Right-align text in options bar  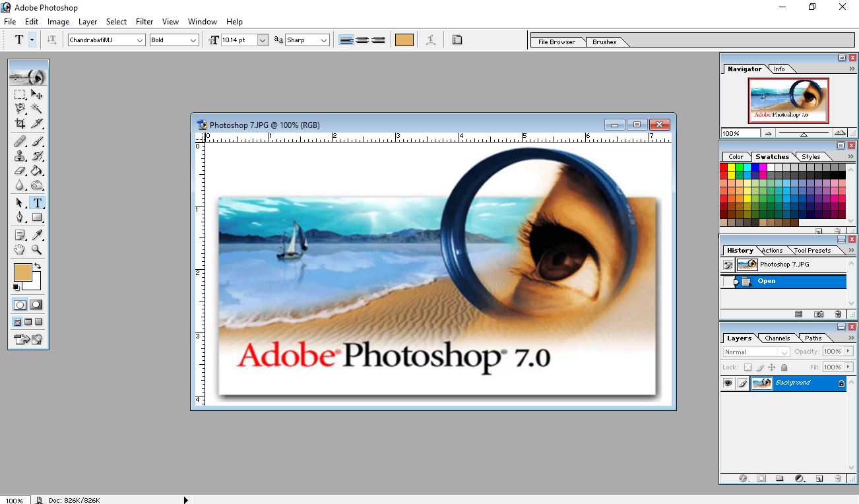pos(378,40)
